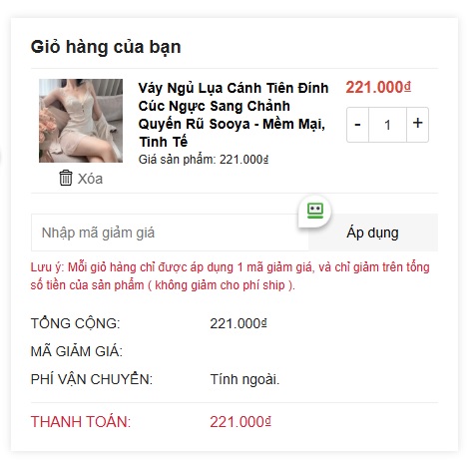Click the red Lưu ý discount note

pos(230,276)
